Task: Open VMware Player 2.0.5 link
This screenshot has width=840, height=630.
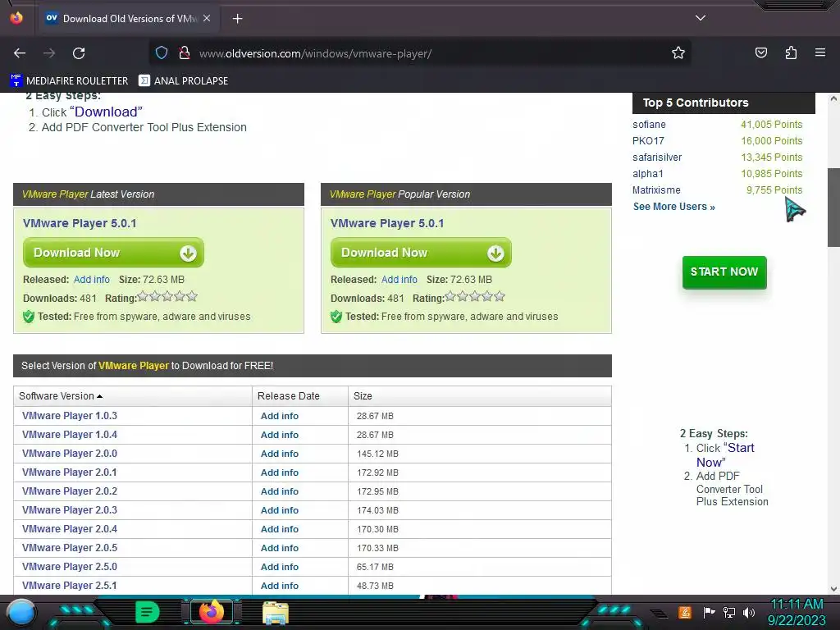Action: click(x=70, y=547)
